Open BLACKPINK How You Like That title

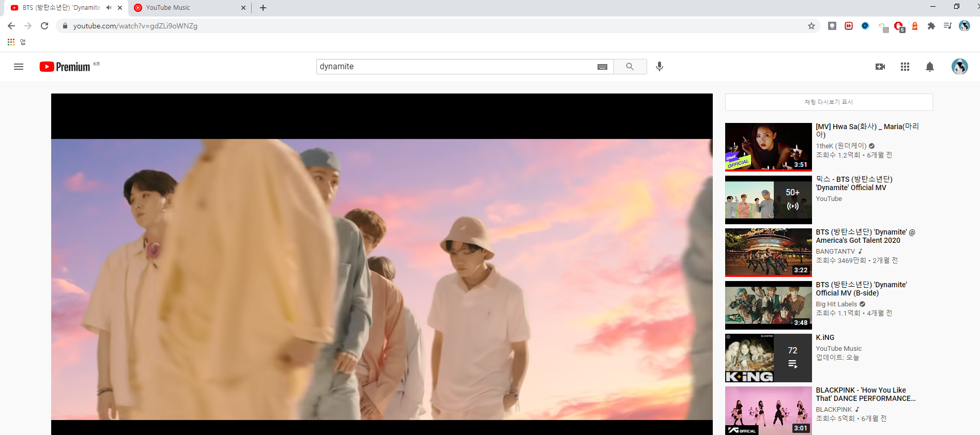[x=865, y=394]
